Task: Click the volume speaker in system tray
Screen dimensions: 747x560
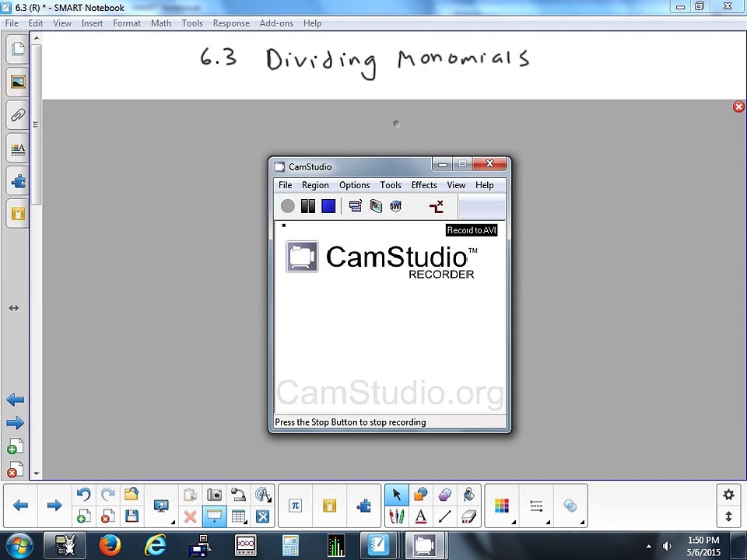Action: (667, 546)
